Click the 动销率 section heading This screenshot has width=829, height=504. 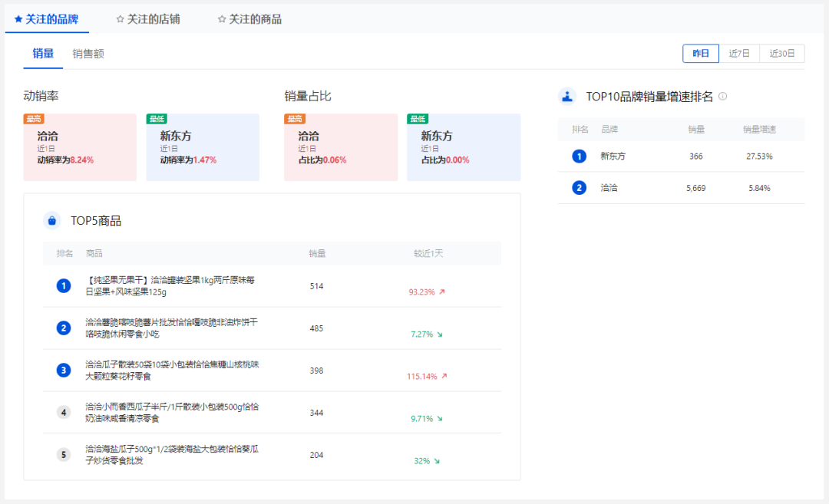point(41,96)
